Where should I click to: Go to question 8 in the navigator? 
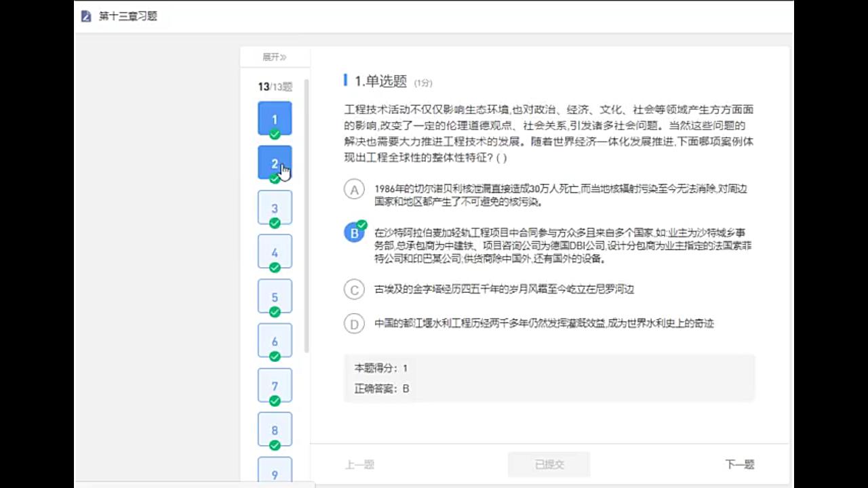(275, 430)
